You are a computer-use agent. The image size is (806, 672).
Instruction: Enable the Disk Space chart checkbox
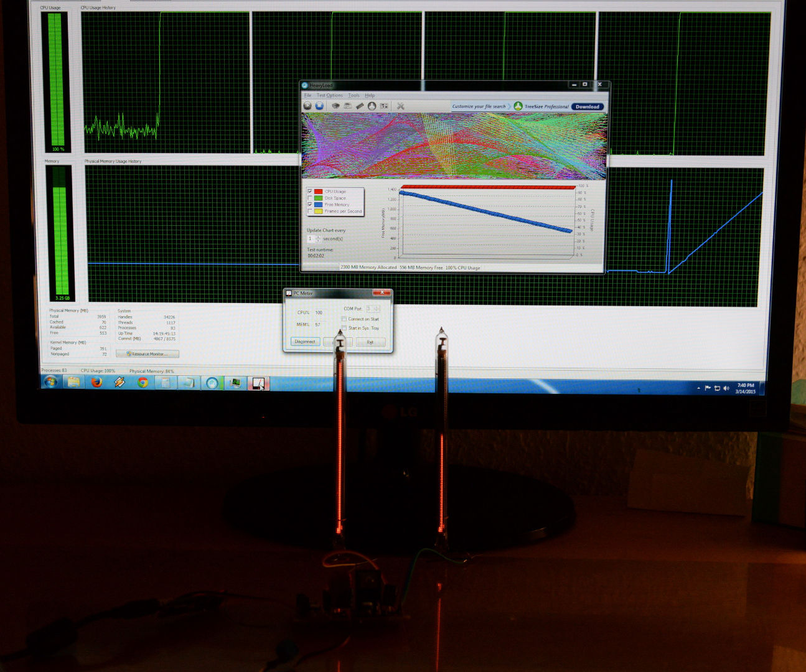[x=310, y=198]
